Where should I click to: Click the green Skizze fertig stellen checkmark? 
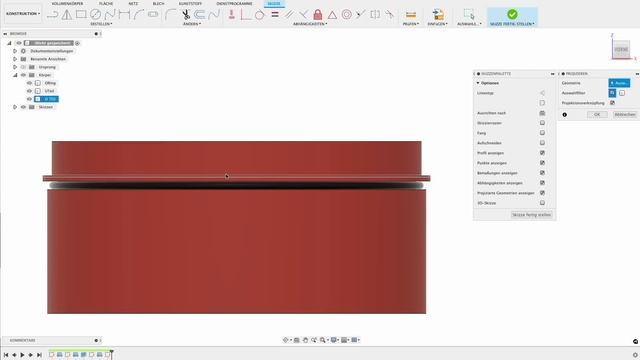click(512, 14)
